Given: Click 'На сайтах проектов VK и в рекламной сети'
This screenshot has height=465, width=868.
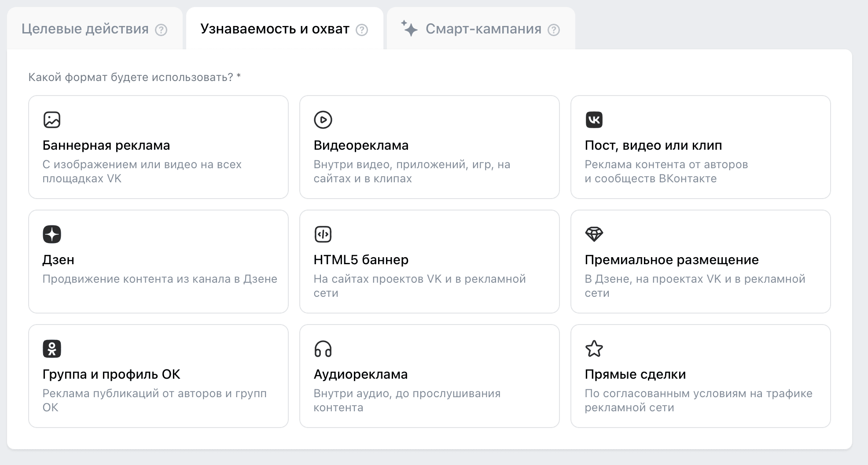Looking at the screenshot, I should pyautogui.click(x=420, y=286).
